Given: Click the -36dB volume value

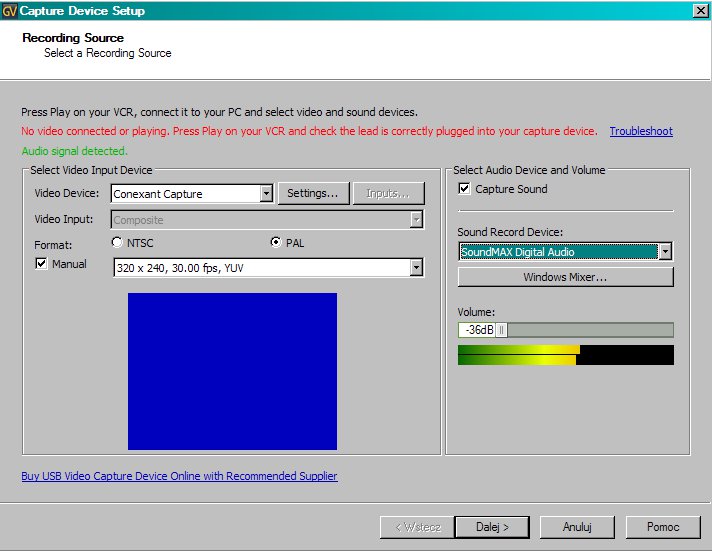Looking at the screenshot, I should coord(478,330).
